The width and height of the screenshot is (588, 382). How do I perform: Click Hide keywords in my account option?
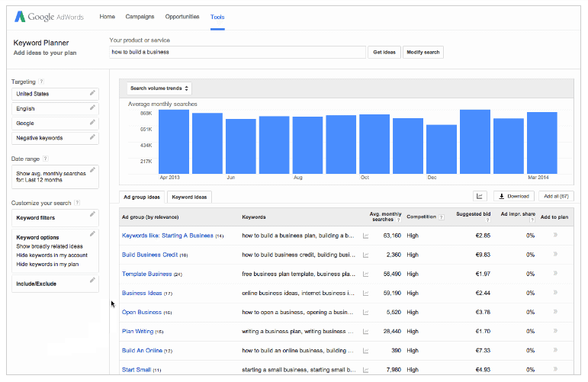[52, 255]
